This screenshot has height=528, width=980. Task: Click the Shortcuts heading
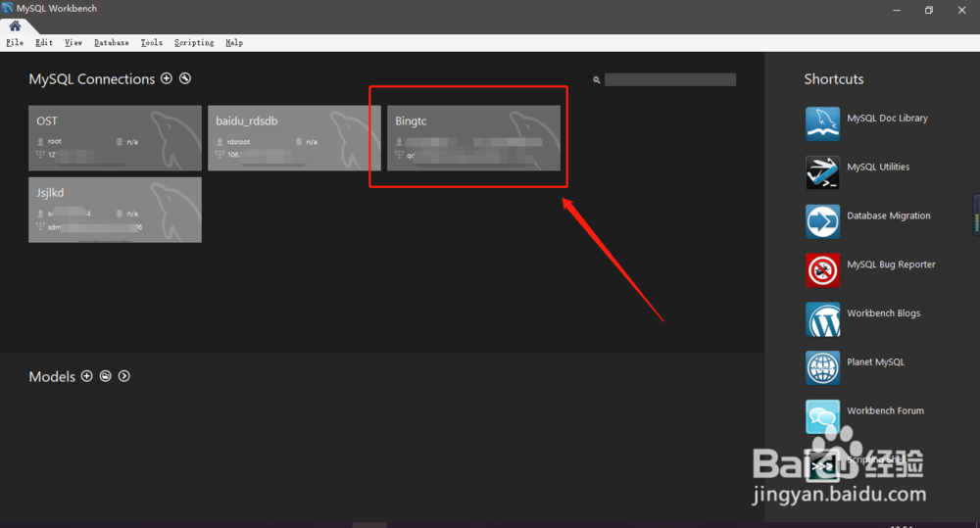pyautogui.click(x=834, y=79)
